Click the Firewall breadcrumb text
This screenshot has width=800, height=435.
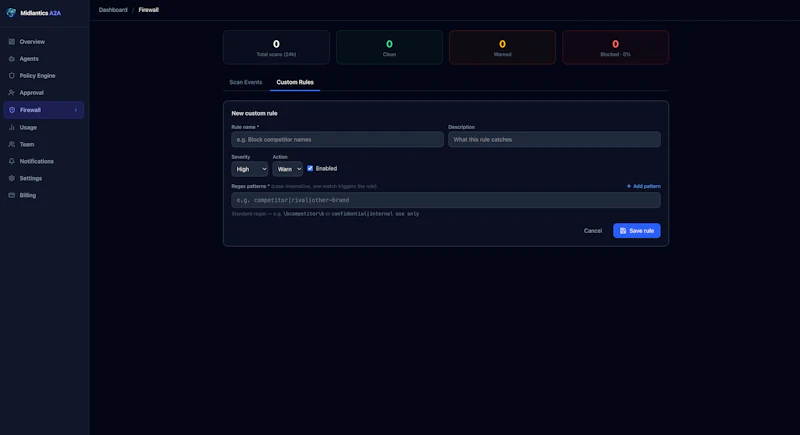click(x=148, y=10)
